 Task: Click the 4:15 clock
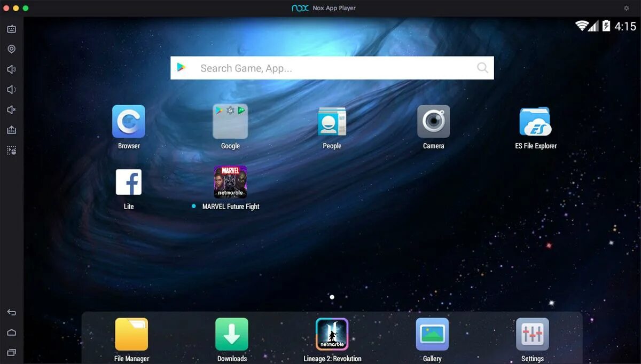[625, 26]
